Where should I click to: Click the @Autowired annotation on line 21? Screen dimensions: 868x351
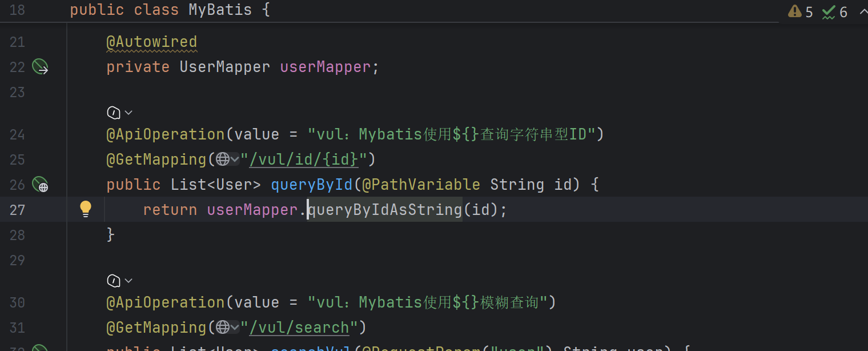pos(151,42)
